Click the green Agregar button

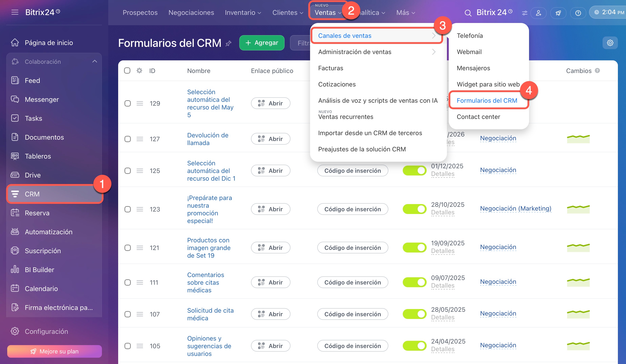(262, 43)
